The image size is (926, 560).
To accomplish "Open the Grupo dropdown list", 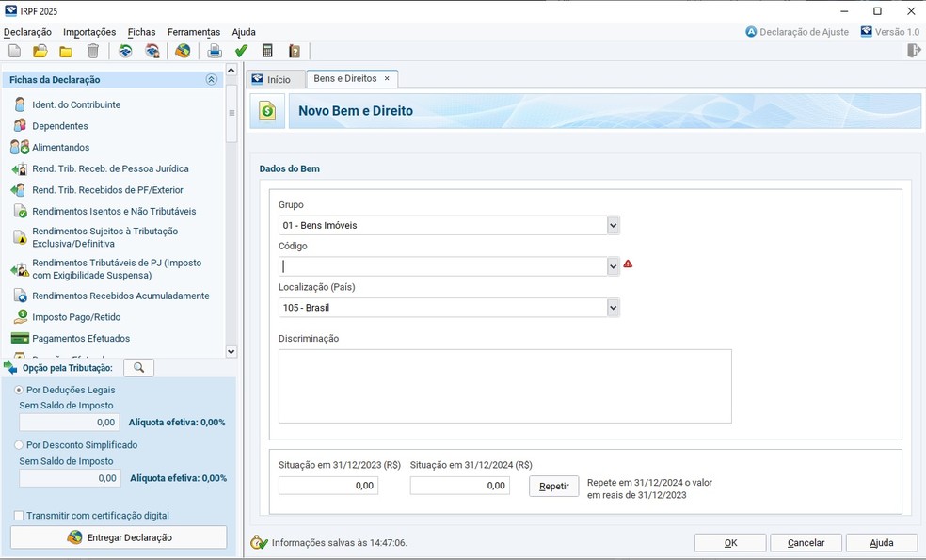I will pos(613,225).
